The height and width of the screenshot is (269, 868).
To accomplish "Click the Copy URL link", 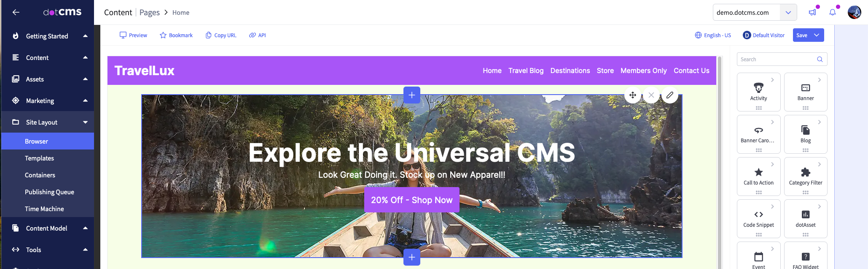I will 221,35.
